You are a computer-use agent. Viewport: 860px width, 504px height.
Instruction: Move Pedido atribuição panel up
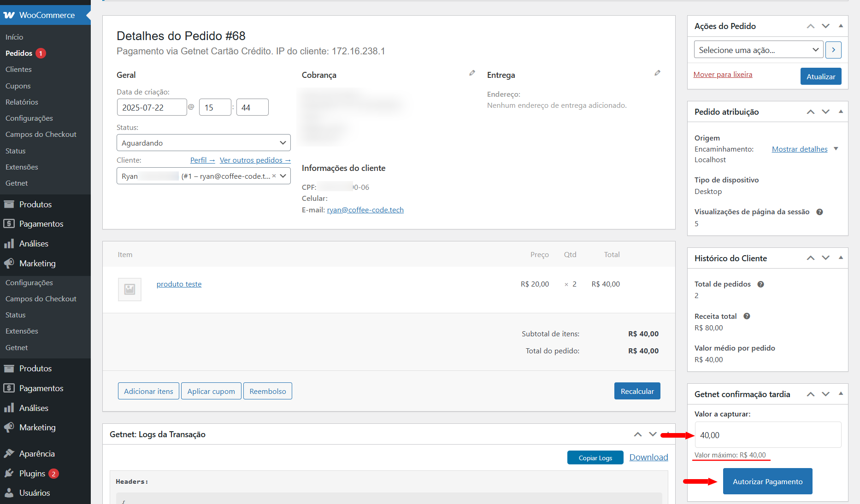tap(811, 112)
